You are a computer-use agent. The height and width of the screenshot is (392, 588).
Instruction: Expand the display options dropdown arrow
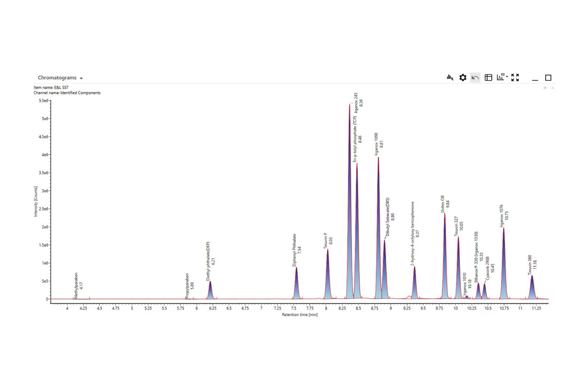507,76
